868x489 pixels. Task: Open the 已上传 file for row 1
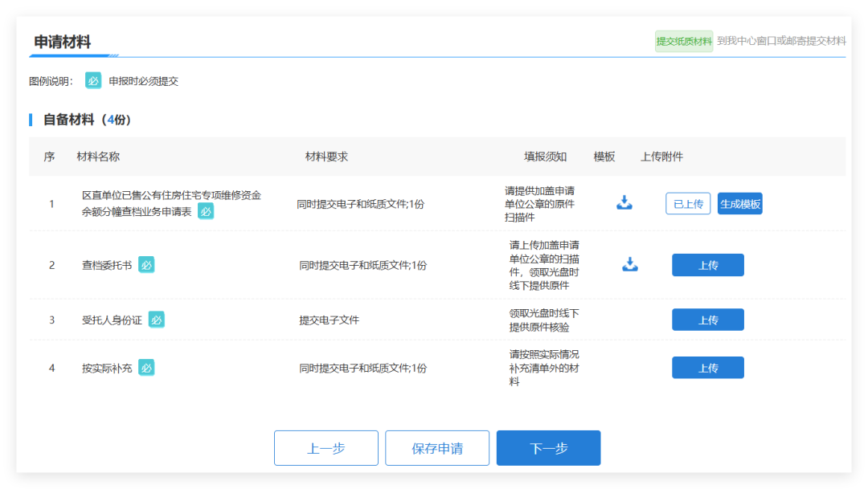688,204
